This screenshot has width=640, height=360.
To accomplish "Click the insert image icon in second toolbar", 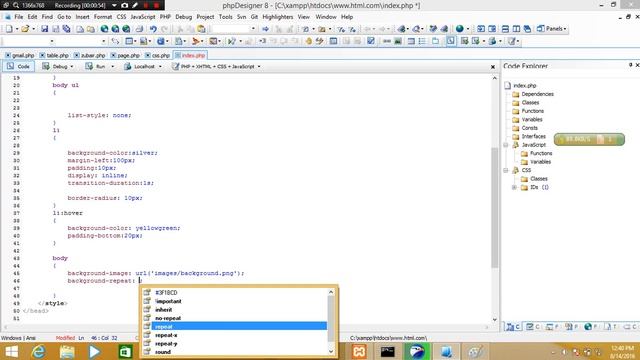I will [398, 41].
